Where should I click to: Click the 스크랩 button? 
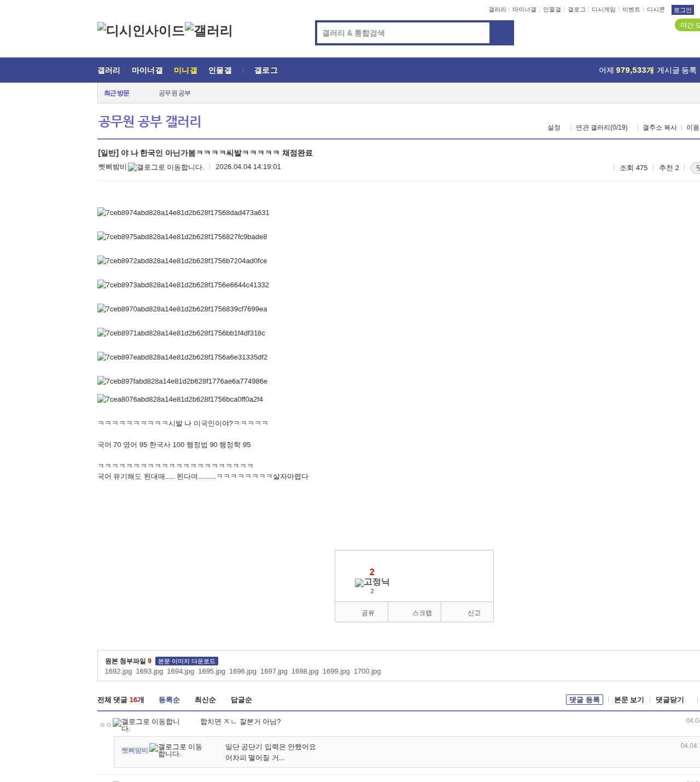(x=415, y=612)
